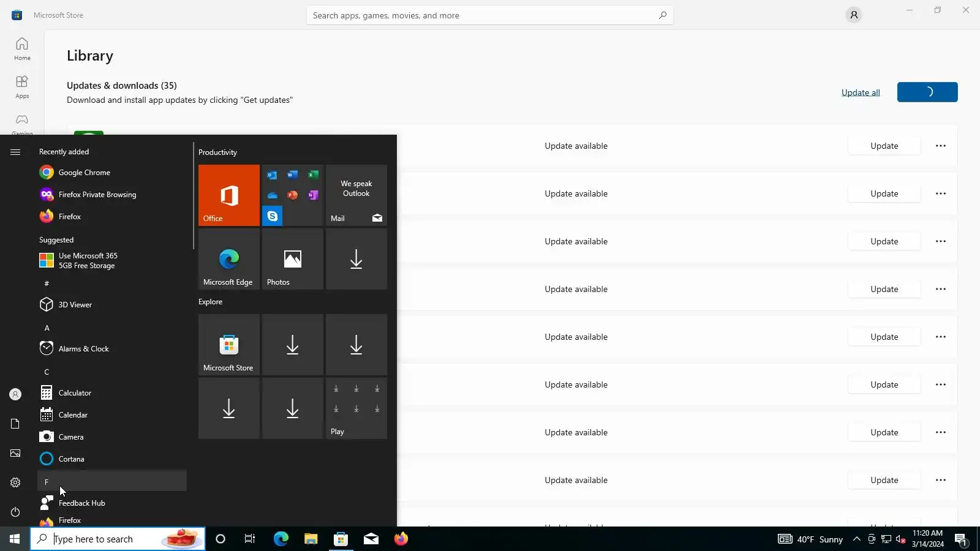
Task: Open Feedback Hub from the app list
Action: point(112,503)
